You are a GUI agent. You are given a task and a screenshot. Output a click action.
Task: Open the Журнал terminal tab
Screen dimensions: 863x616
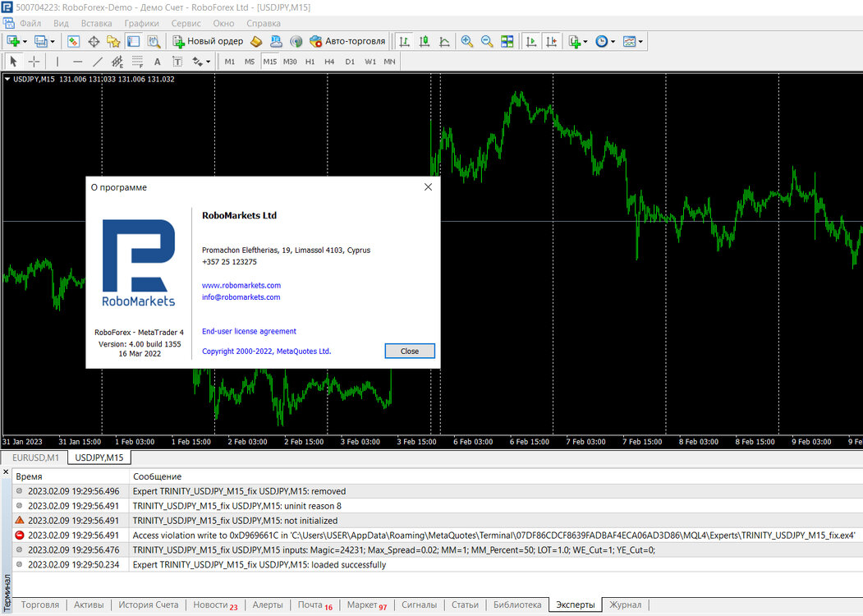coord(625,605)
